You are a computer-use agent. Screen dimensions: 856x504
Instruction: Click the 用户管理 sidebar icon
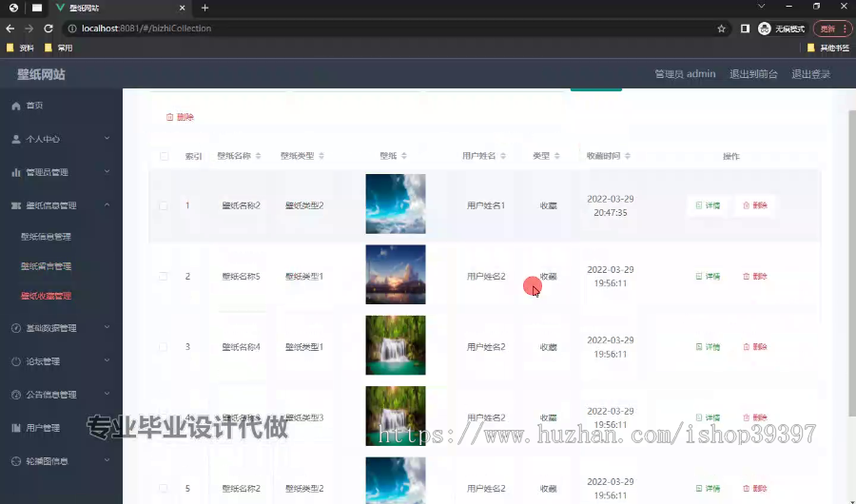click(16, 428)
